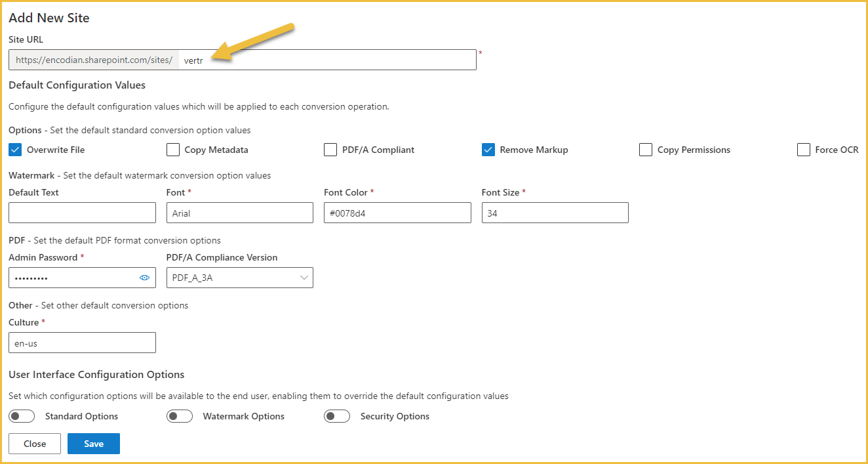The height and width of the screenshot is (464, 868).
Task: Switch on the Watermark Options toggle
Action: click(180, 416)
